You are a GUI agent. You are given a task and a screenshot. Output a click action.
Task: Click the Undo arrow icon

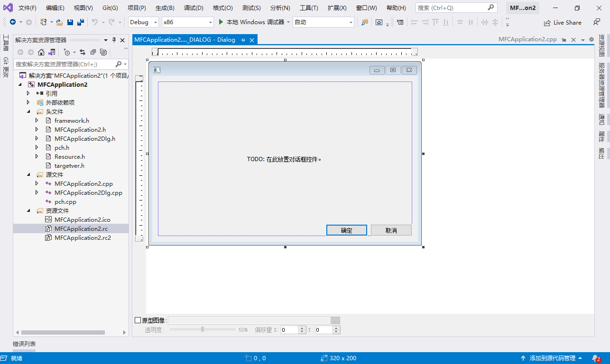[95, 22]
